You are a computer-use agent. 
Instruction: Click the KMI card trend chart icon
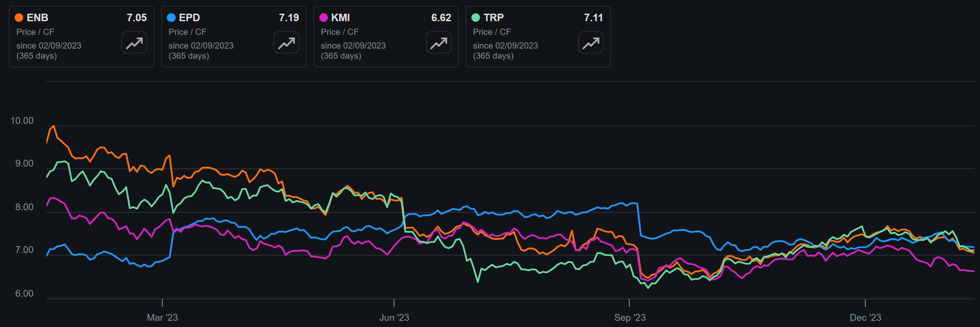coord(439,43)
